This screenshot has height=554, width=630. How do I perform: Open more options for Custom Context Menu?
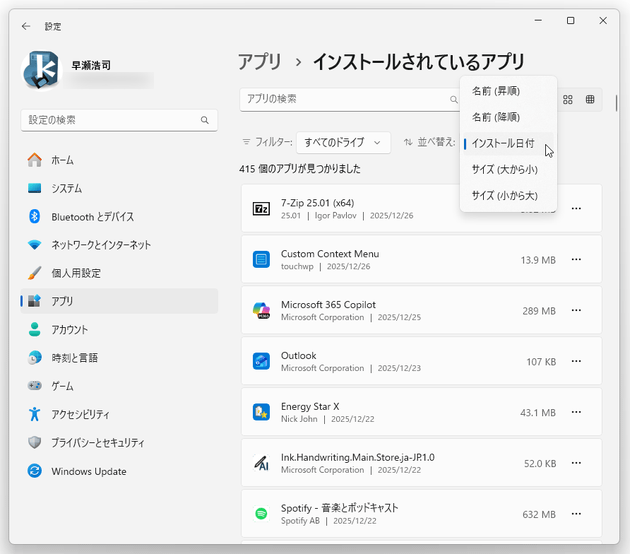(576, 260)
